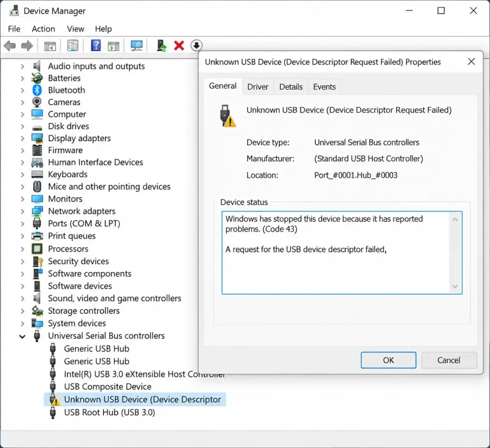
Task: Expand the System devices chevron
Action: click(x=22, y=323)
